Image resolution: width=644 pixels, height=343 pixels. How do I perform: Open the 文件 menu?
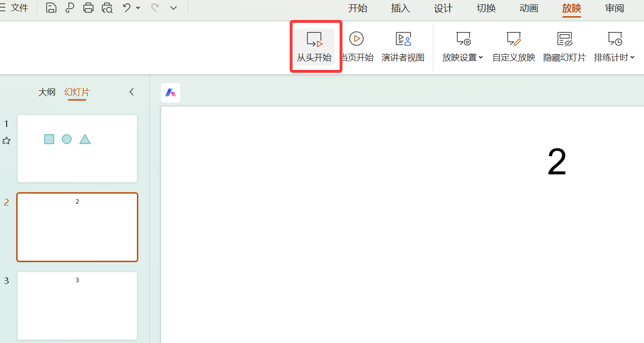point(19,8)
